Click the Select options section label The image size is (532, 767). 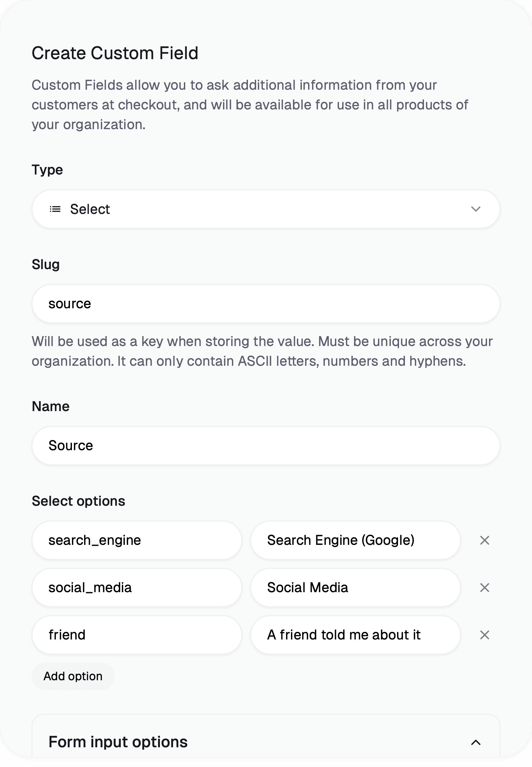pyautogui.click(x=78, y=501)
